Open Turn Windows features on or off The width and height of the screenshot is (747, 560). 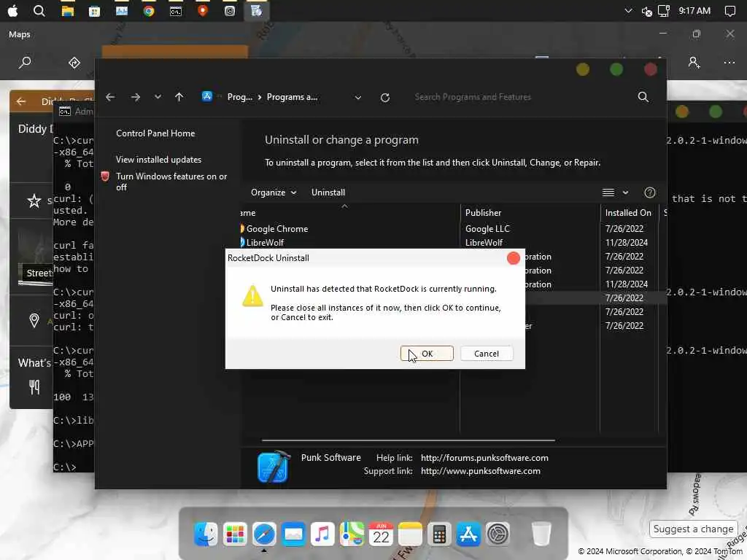click(x=171, y=182)
